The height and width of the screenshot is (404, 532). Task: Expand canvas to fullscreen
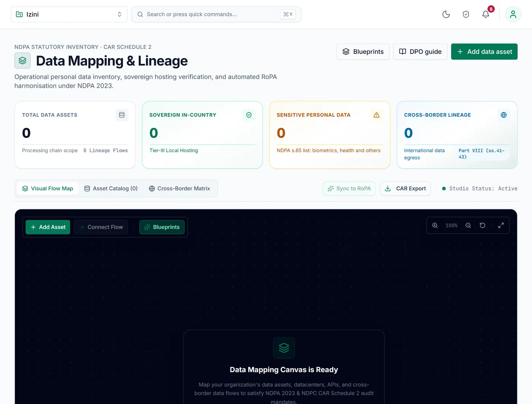click(501, 226)
